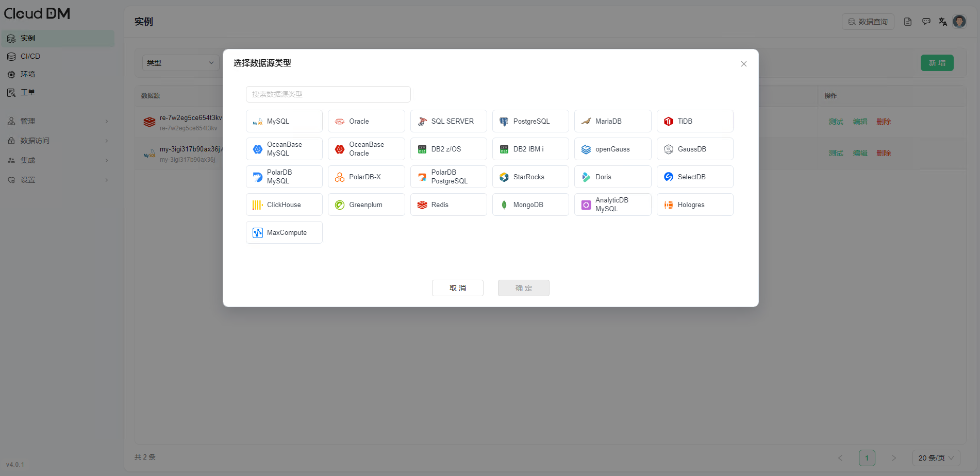The height and width of the screenshot is (476, 980).
Task: Pick the AnalyticDB MySQL icon
Action: click(x=586, y=205)
